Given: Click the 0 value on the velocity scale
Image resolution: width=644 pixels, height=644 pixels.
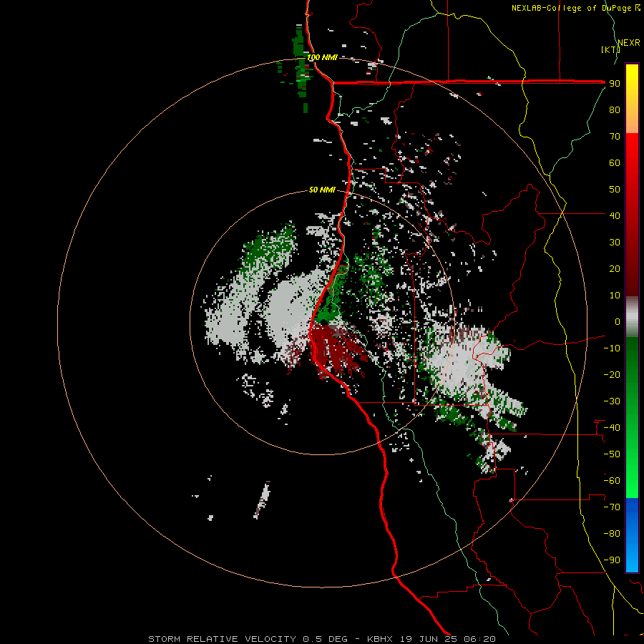Looking at the screenshot, I should 618,321.
